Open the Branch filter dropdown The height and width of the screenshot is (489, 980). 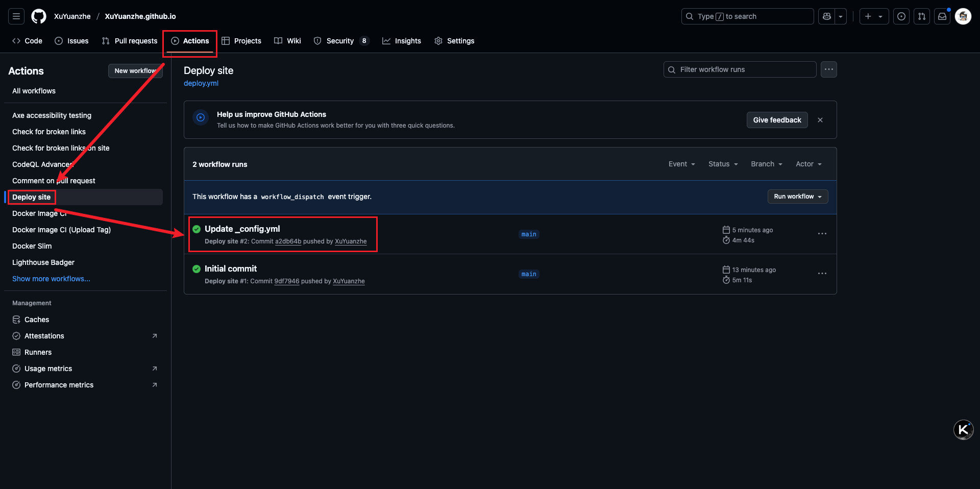pos(767,164)
